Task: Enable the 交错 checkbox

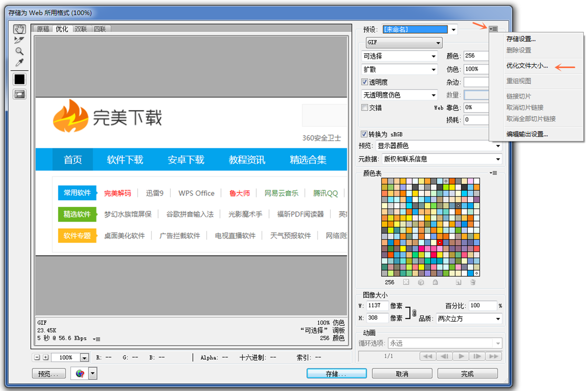Action: click(365, 107)
